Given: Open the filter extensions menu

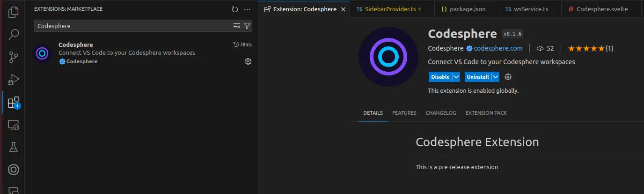Looking at the screenshot, I should (x=247, y=26).
